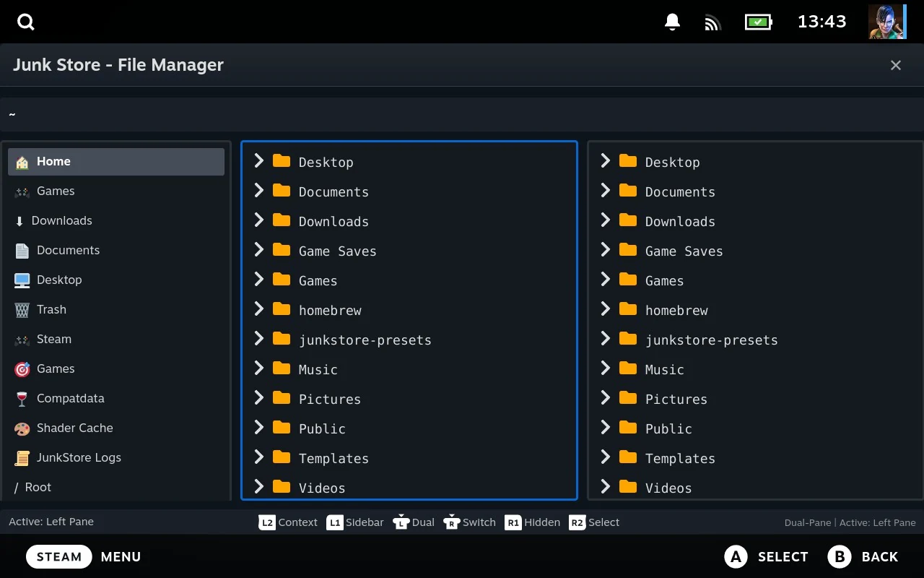Open notifications via the bell icon
Viewport: 924px width, 578px height.
tap(672, 22)
